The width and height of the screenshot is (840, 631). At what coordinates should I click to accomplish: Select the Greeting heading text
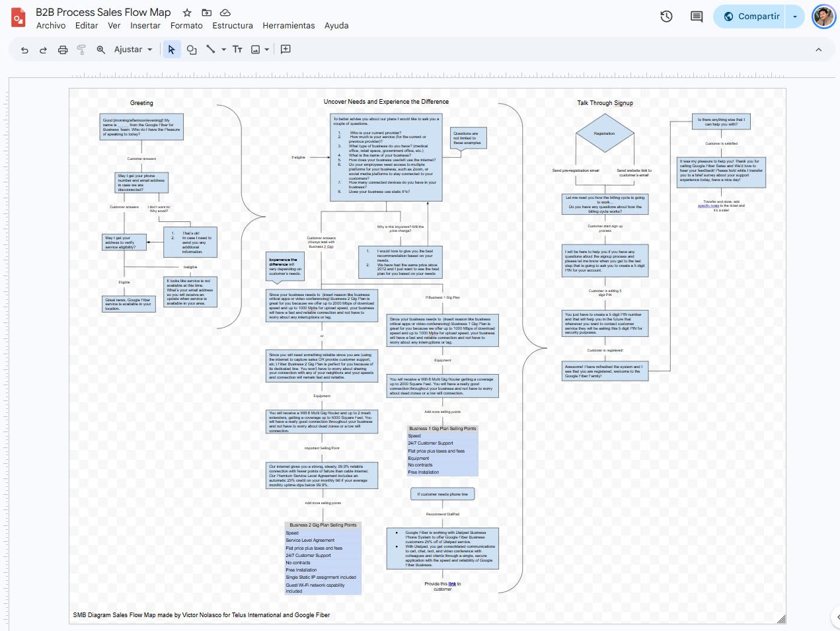point(141,103)
